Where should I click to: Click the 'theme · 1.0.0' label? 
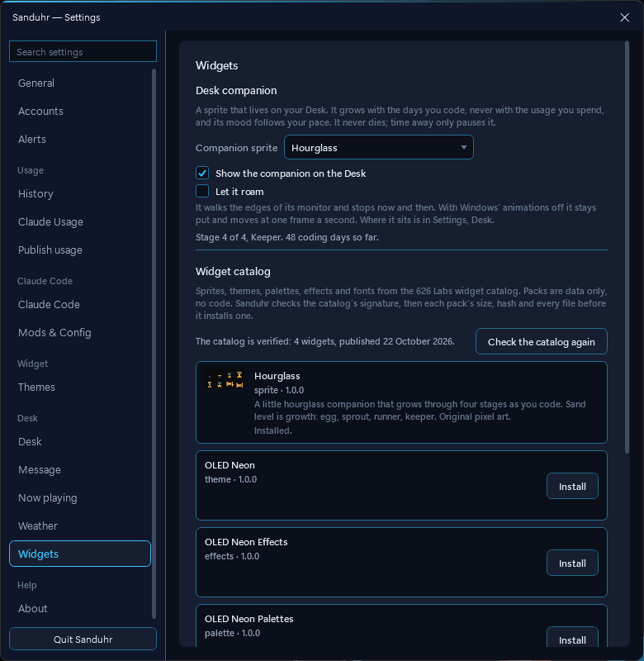230,479
